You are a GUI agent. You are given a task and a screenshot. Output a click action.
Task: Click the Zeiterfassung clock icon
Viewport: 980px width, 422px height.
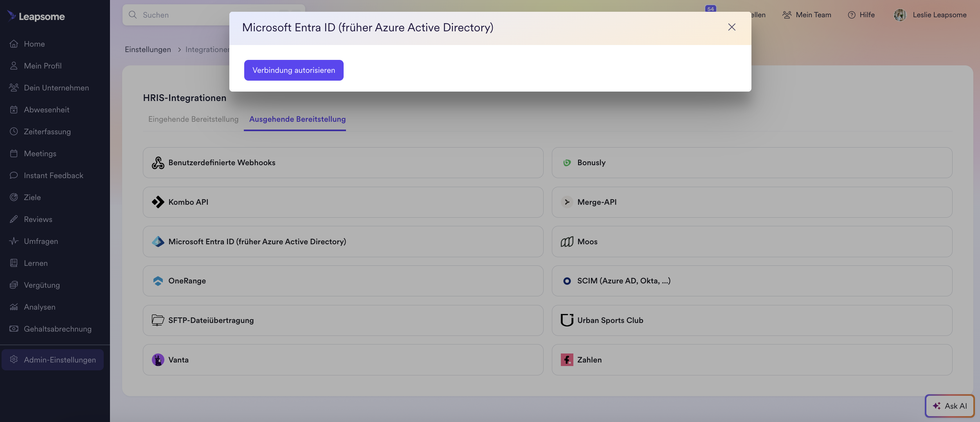pyautogui.click(x=14, y=132)
